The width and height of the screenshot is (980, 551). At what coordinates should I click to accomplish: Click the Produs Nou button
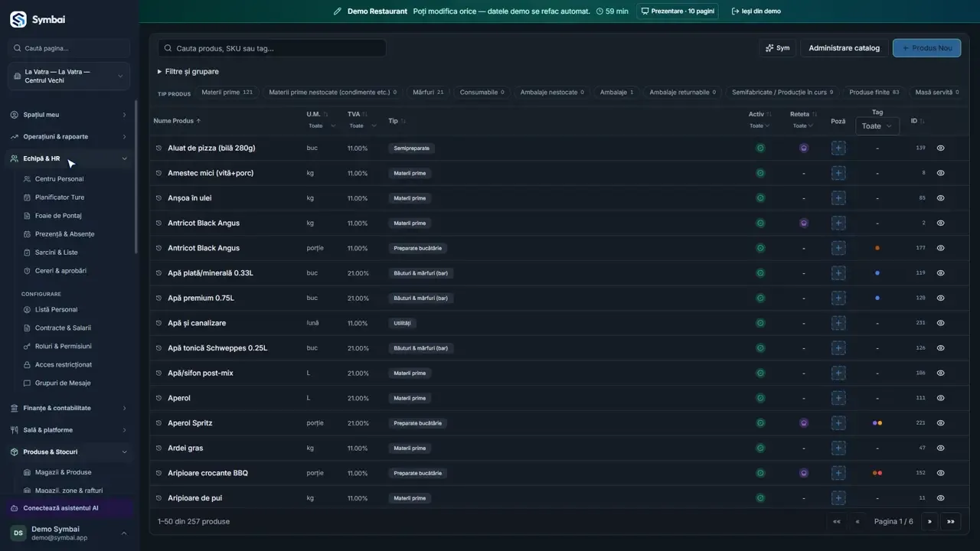coord(926,48)
